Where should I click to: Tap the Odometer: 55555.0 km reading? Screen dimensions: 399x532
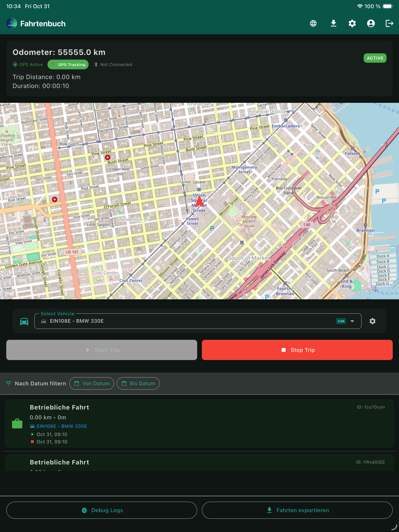[x=59, y=52]
